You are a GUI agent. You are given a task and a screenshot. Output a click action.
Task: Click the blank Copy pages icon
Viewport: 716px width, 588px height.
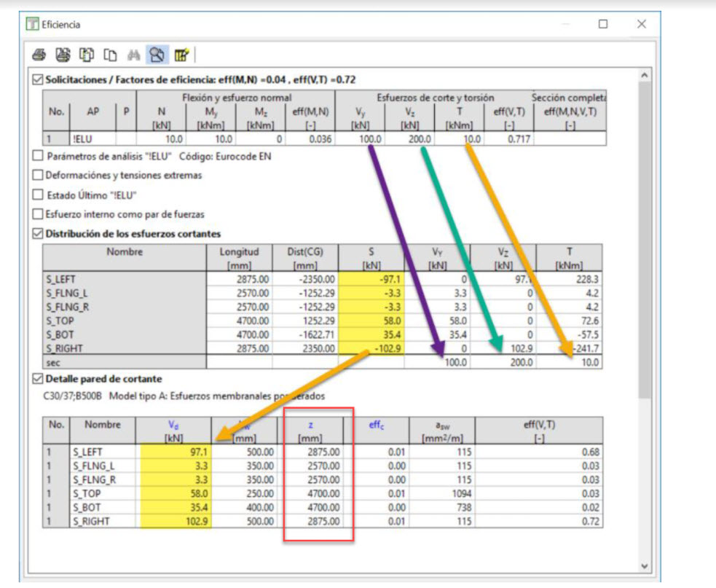[x=110, y=54]
